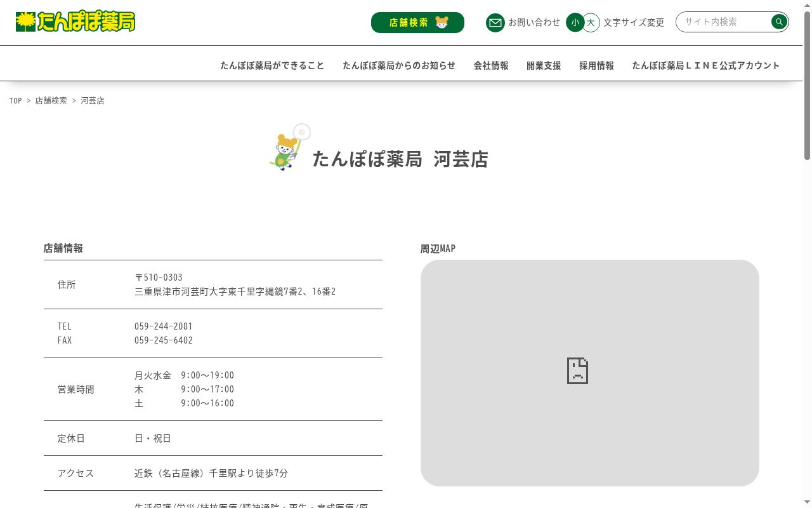Click the magnifier search icon

[779, 22]
